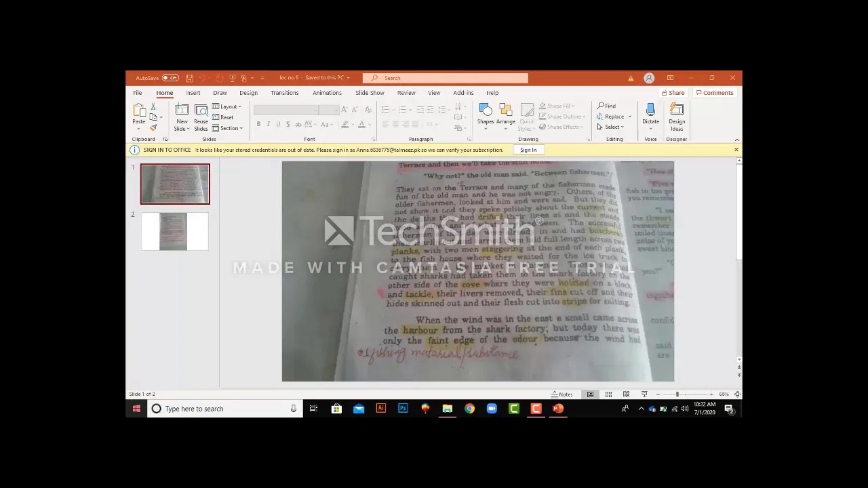The width and height of the screenshot is (868, 488).
Task: Click the New Slide icon
Action: click(182, 110)
